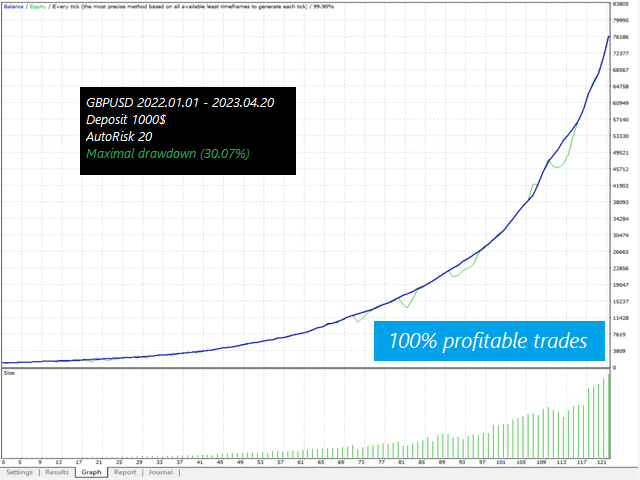This screenshot has height=480, width=640.
Task: Click the 0 marker on horizontal axis
Action: (4, 462)
